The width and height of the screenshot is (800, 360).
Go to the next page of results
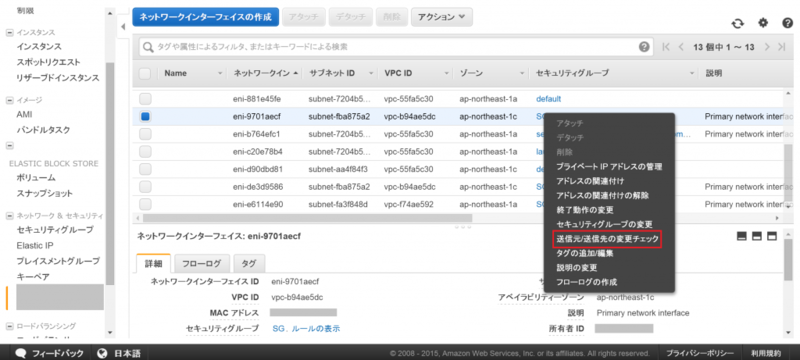pyautogui.click(x=766, y=47)
